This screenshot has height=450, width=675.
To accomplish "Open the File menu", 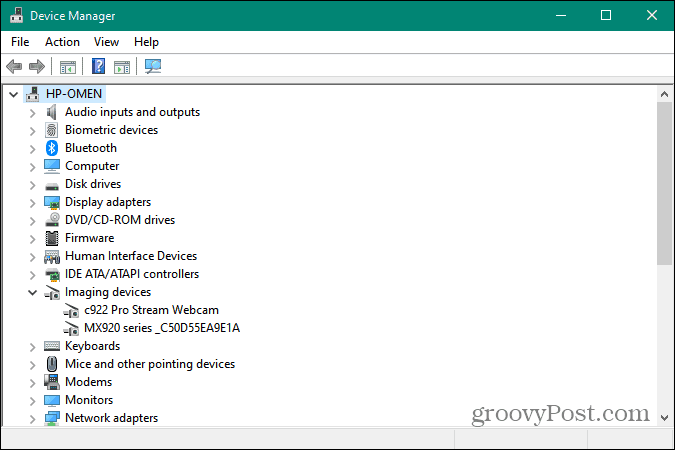I will click(x=20, y=42).
